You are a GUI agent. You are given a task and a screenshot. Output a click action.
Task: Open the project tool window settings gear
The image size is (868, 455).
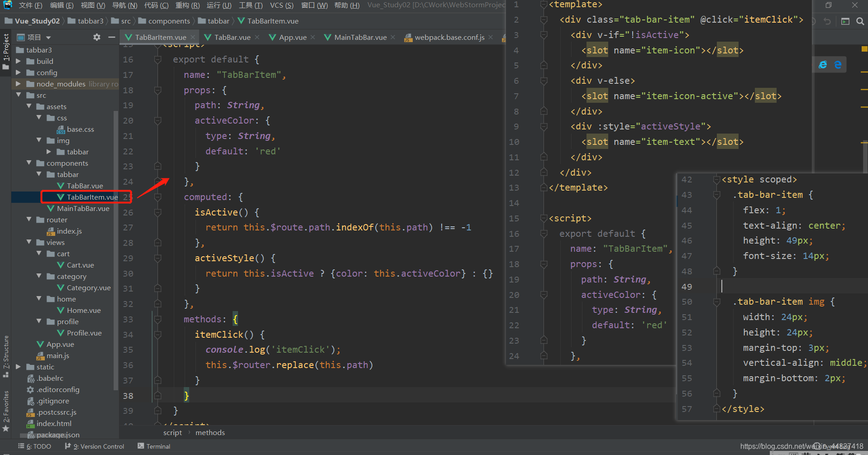pos(96,37)
